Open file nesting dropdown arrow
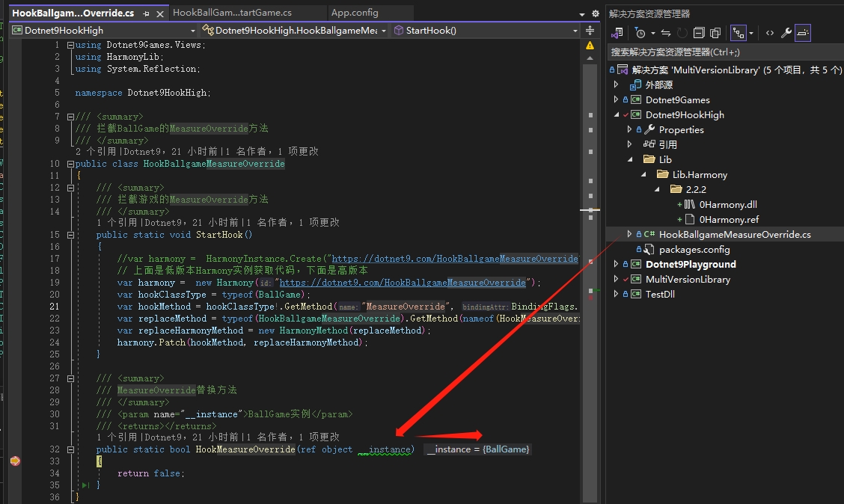Image resolution: width=844 pixels, height=504 pixels. point(751,34)
